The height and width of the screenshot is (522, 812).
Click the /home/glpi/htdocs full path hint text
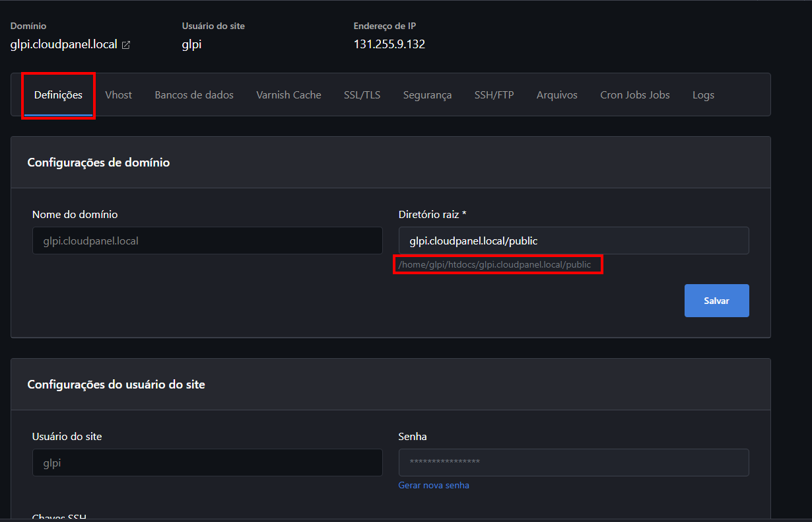tap(494, 264)
